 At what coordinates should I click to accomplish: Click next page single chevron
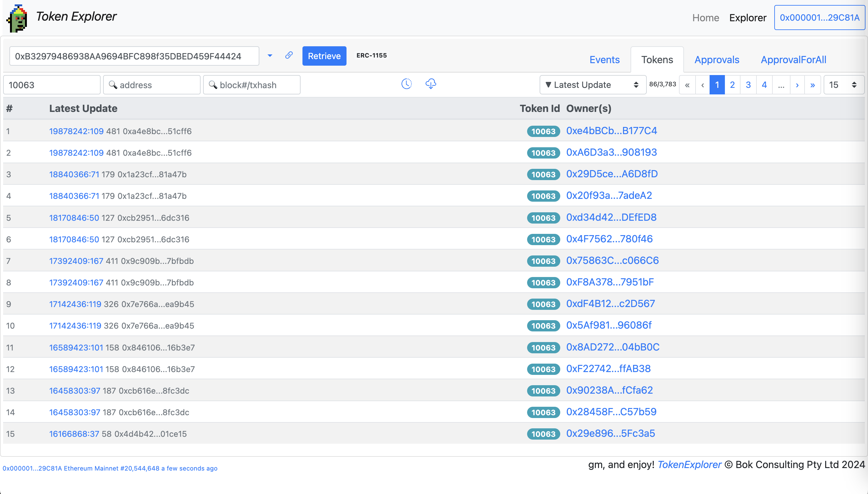[797, 85]
